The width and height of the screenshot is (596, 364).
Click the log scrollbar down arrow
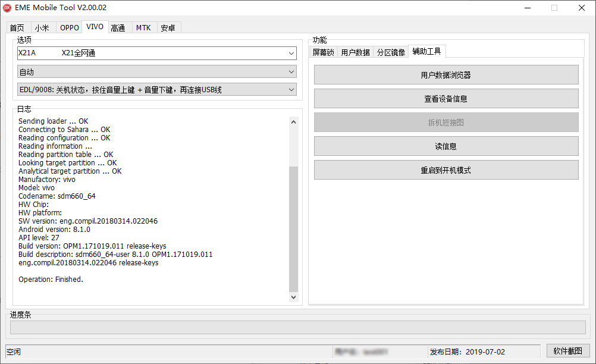tap(293, 297)
